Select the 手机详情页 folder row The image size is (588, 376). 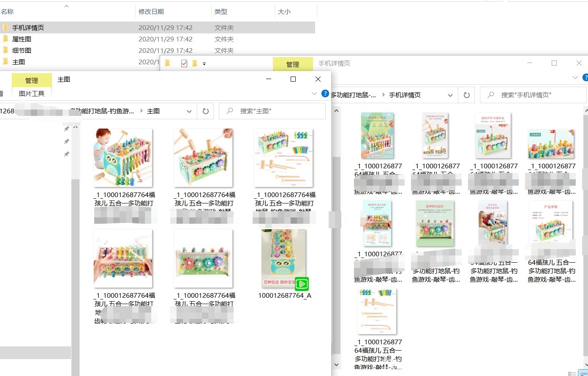click(x=158, y=27)
